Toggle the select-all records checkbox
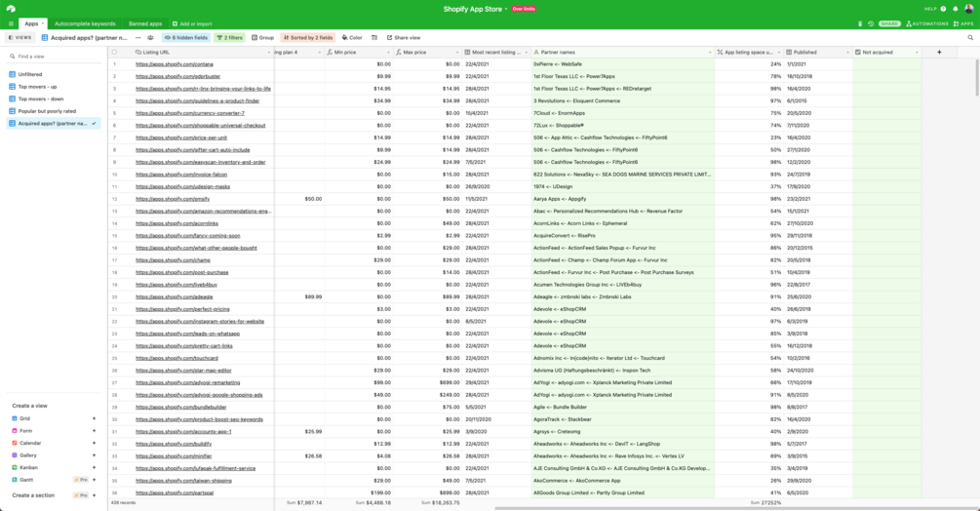The image size is (980, 511). pyautogui.click(x=114, y=52)
